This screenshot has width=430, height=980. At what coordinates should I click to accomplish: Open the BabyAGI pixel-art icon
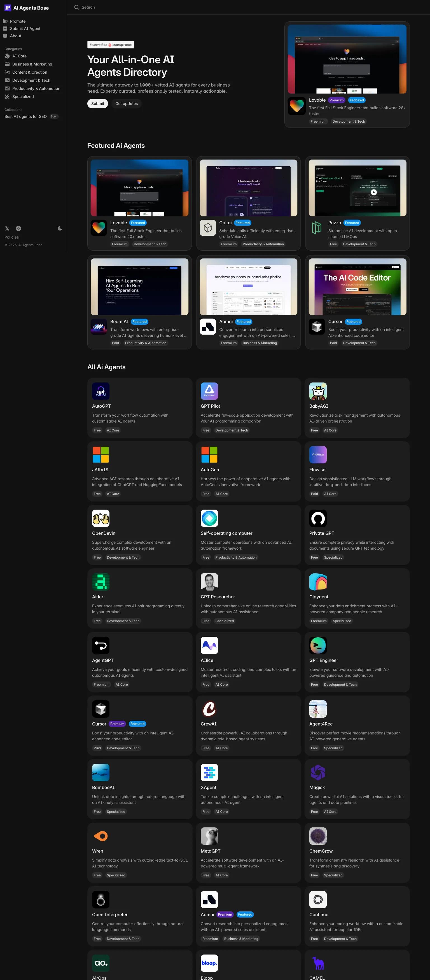pyautogui.click(x=318, y=391)
